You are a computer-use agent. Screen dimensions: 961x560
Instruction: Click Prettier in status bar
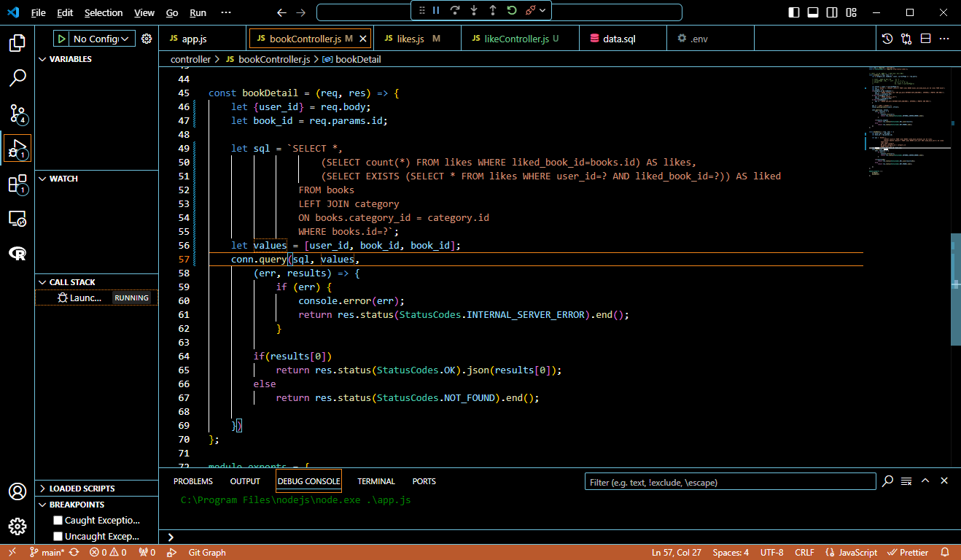908,553
